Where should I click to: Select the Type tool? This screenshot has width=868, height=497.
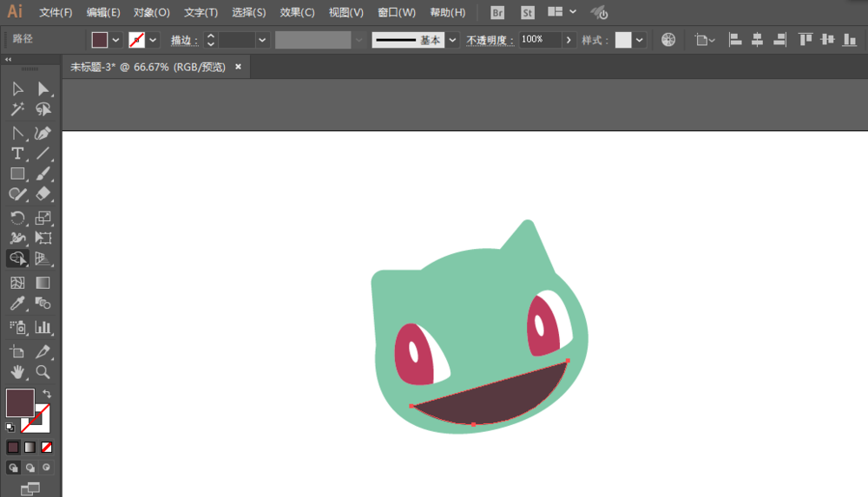tap(17, 154)
